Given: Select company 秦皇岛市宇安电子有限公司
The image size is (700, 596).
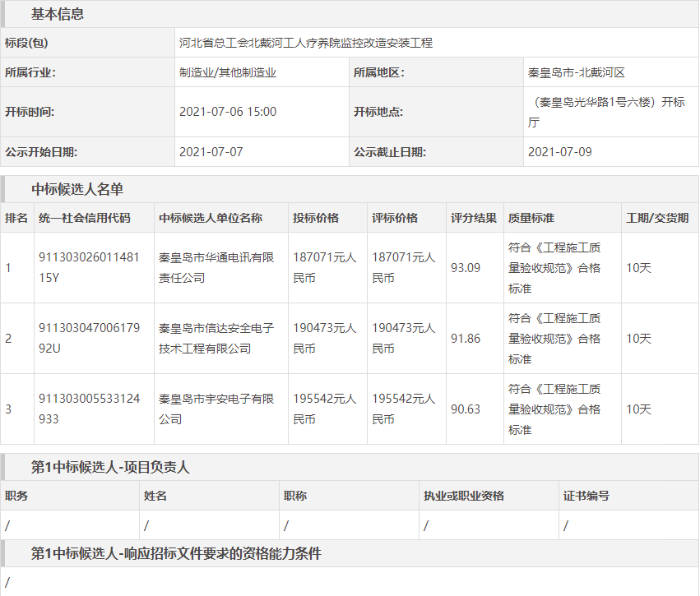Looking at the screenshot, I should [x=216, y=409].
